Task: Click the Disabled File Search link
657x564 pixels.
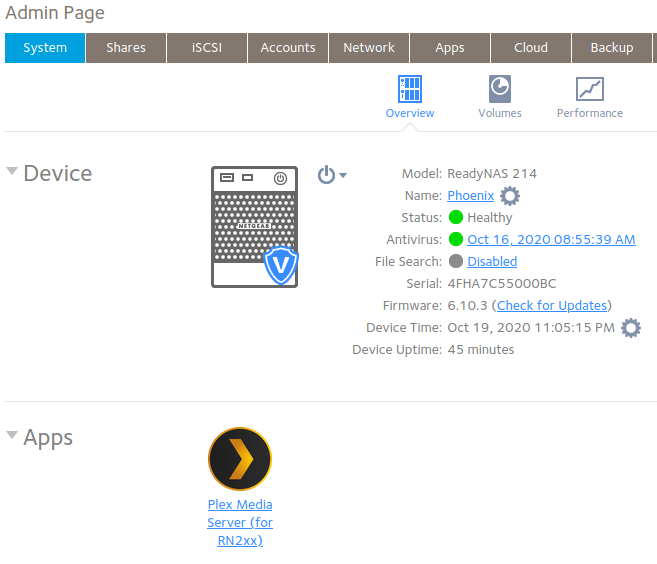Action: tap(492, 262)
